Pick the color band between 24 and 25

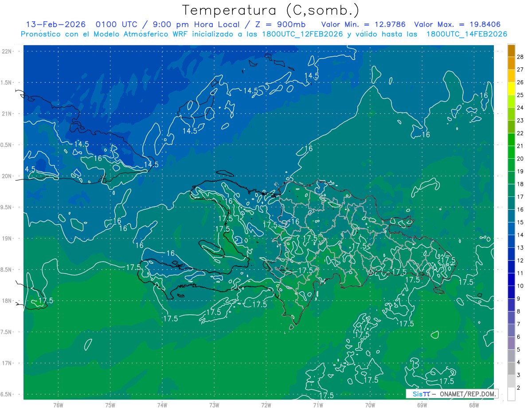511,101
